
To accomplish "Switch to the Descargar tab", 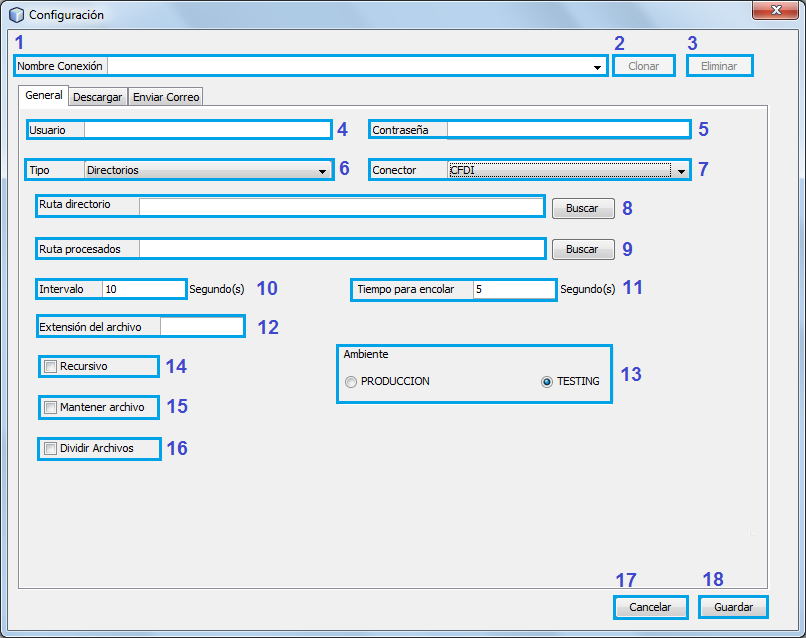I will pyautogui.click(x=97, y=97).
